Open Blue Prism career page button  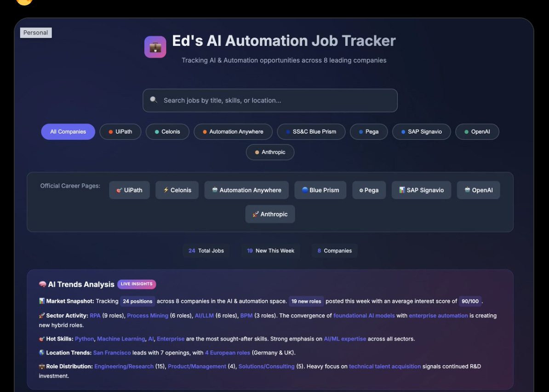[320, 190]
